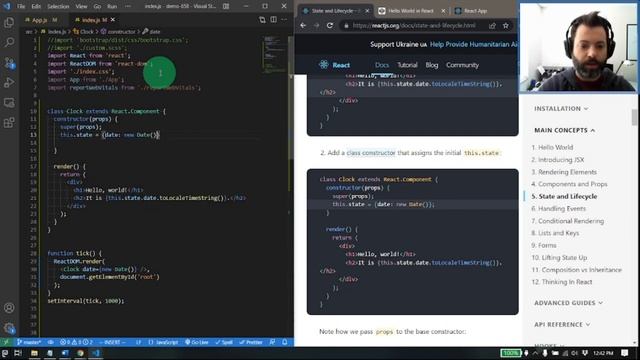The height and width of the screenshot is (360, 640).
Task: Click the eye watch icon in status bar
Action: tap(51, 342)
